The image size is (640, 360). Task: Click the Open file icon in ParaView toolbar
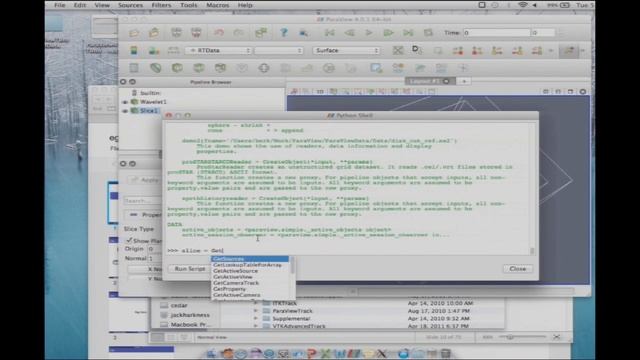point(134,33)
